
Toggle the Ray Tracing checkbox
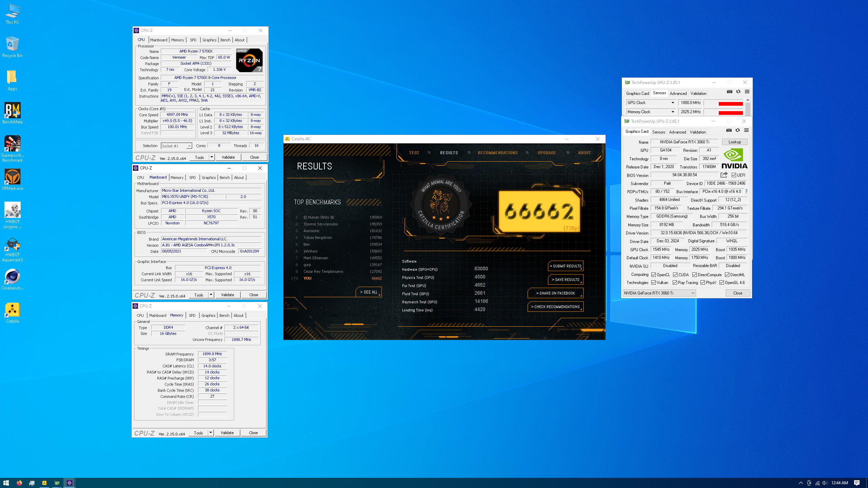[675, 283]
